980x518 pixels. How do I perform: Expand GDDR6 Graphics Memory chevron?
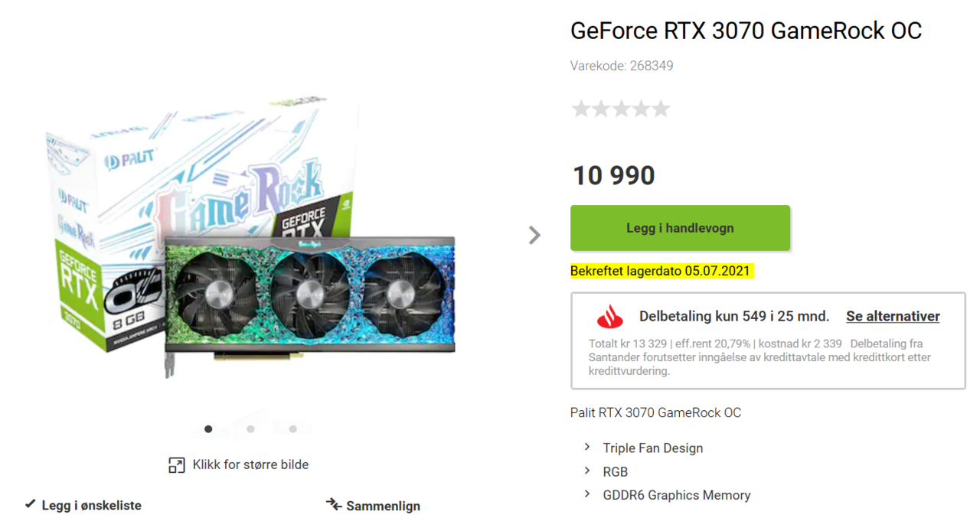point(587,494)
